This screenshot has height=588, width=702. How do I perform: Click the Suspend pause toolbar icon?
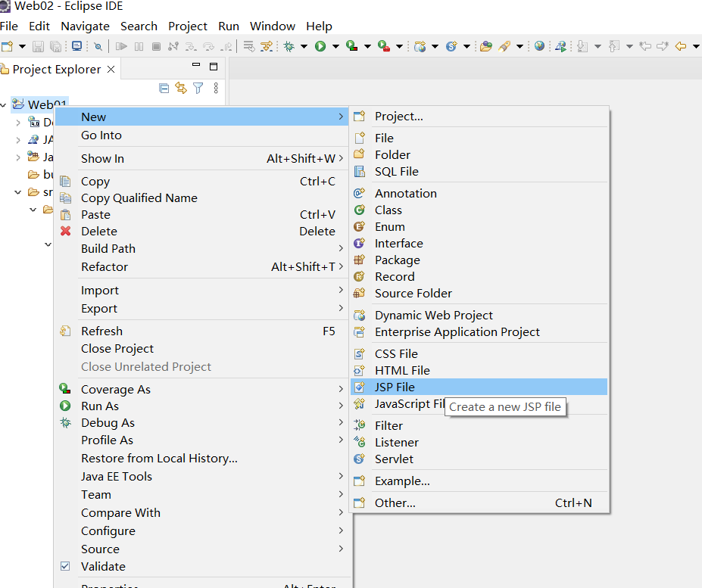(139, 46)
